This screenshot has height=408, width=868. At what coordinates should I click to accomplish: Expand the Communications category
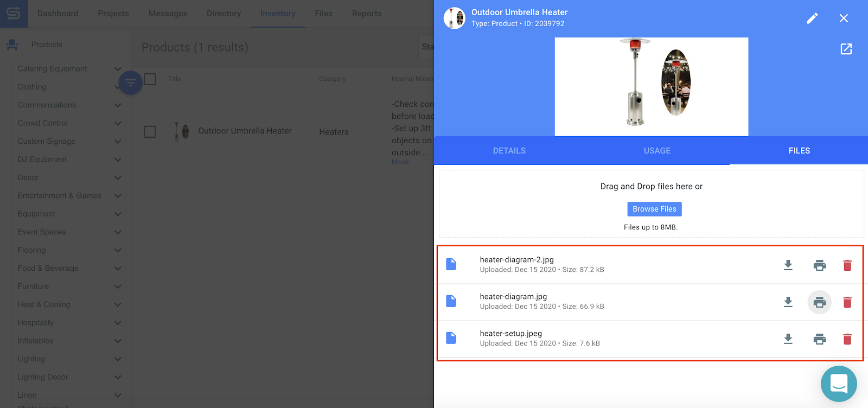click(118, 105)
